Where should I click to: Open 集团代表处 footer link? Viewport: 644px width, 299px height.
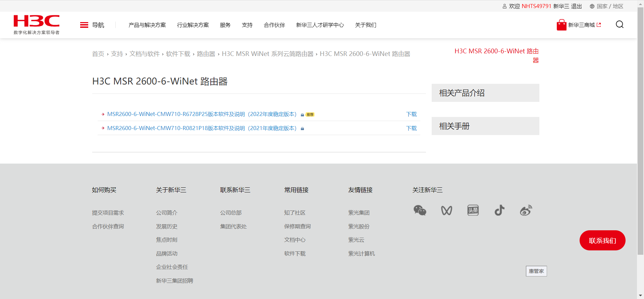pyautogui.click(x=233, y=227)
